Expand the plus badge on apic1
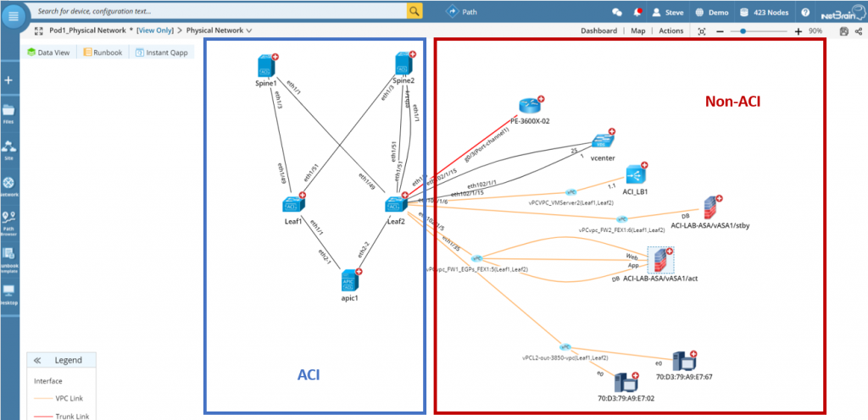This screenshot has height=420, width=868. (359, 271)
